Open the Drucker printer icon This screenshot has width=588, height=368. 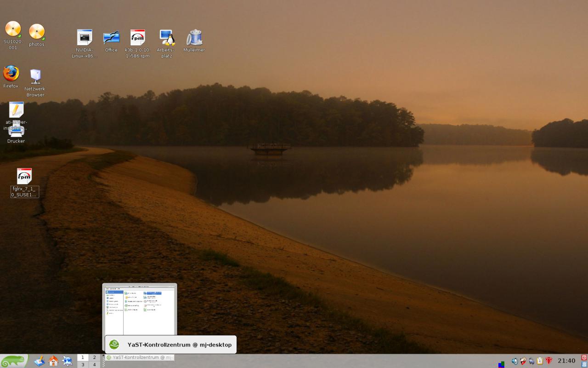click(x=16, y=132)
